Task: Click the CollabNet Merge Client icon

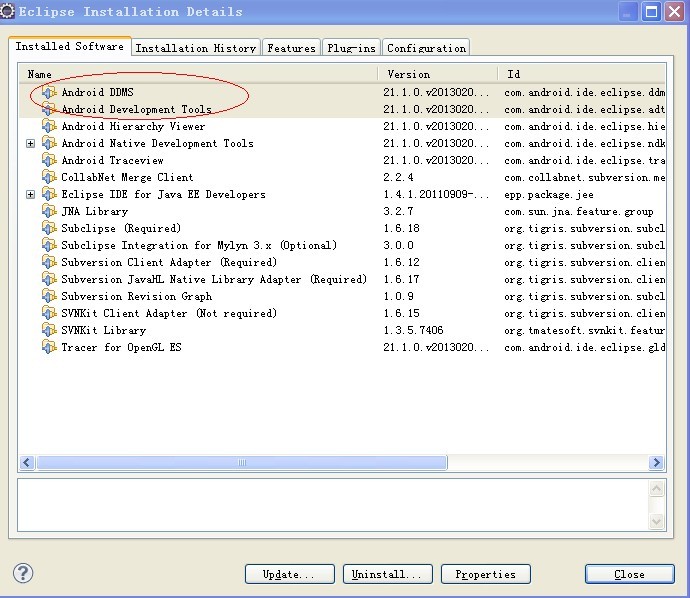Action: tap(49, 177)
